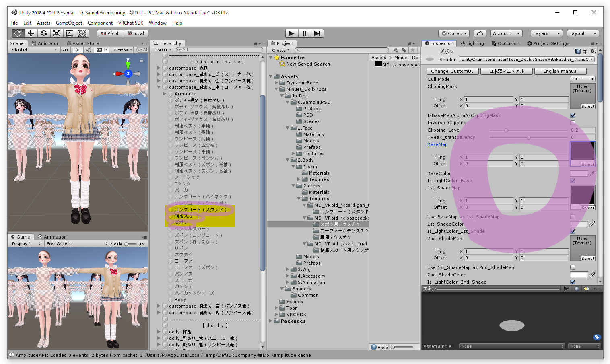Viewport: 610px width, 364px height.
Task: Toggle scene lighting sun icon
Action: pyautogui.click(x=78, y=50)
